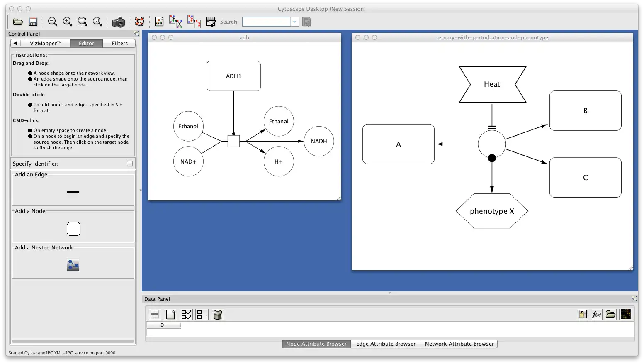This screenshot has height=364, width=644.
Task: Switch to the Filters tab
Action: tap(119, 43)
